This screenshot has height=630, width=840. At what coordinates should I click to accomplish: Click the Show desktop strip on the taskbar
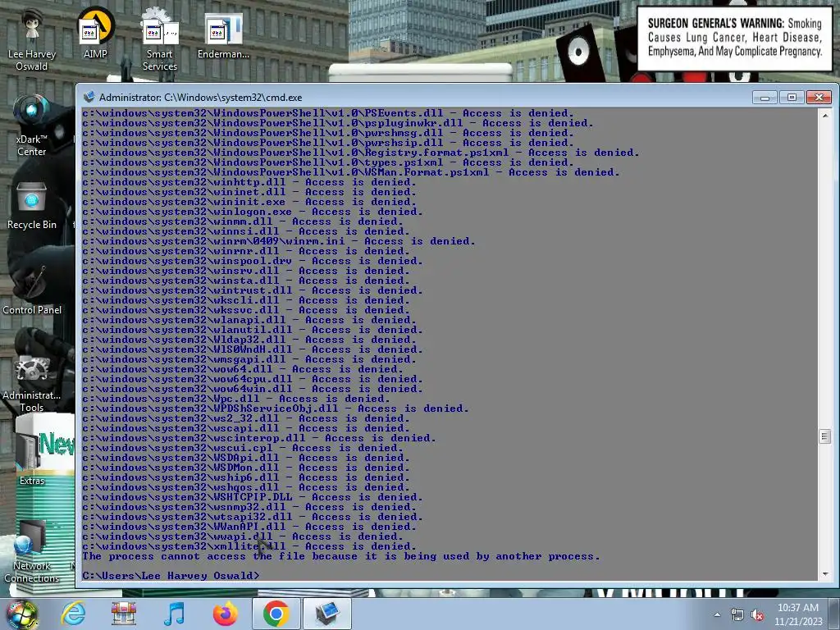834,614
